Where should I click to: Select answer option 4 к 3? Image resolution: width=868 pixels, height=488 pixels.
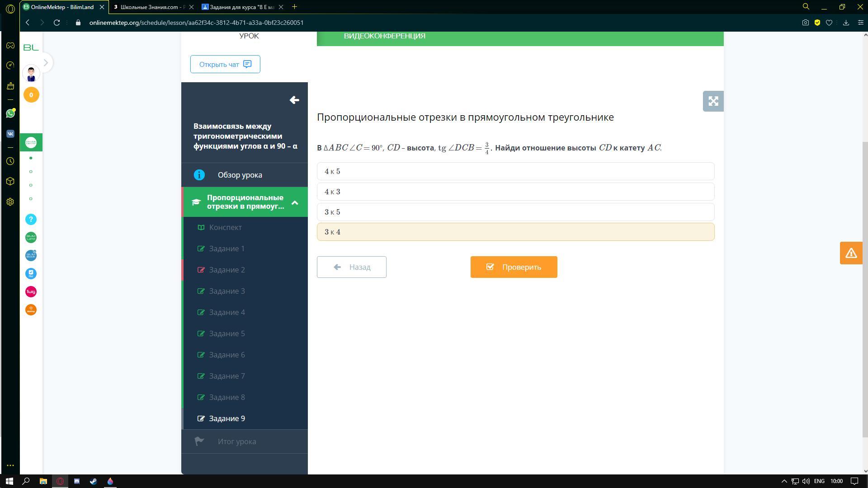(x=515, y=192)
